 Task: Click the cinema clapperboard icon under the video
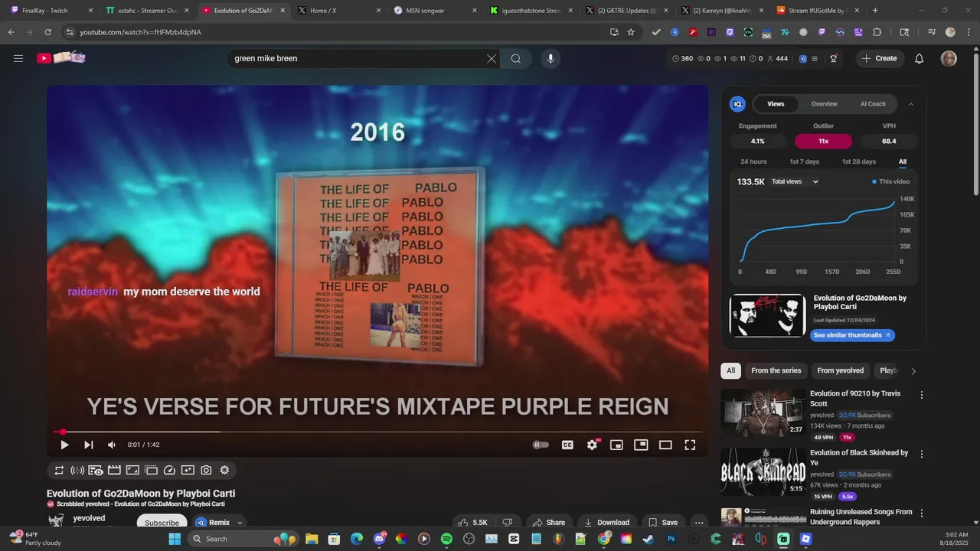[114, 471]
